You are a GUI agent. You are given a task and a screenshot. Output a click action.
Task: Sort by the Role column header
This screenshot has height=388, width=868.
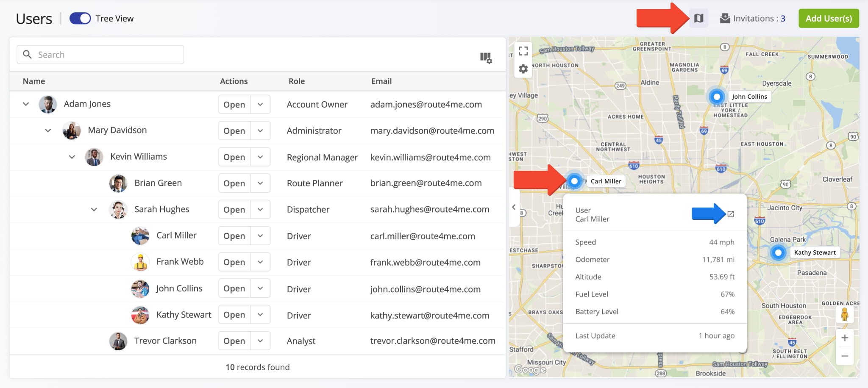tap(297, 81)
